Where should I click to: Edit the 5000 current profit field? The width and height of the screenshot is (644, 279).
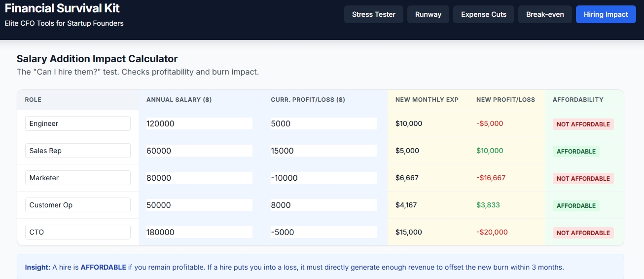[323, 123]
